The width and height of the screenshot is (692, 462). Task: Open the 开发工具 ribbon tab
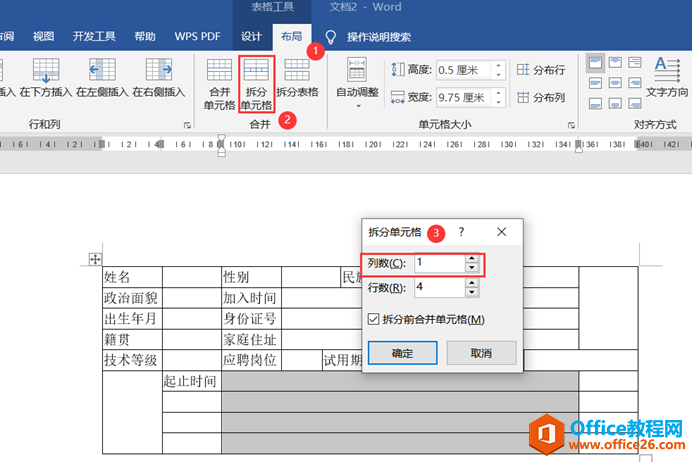coord(94,37)
